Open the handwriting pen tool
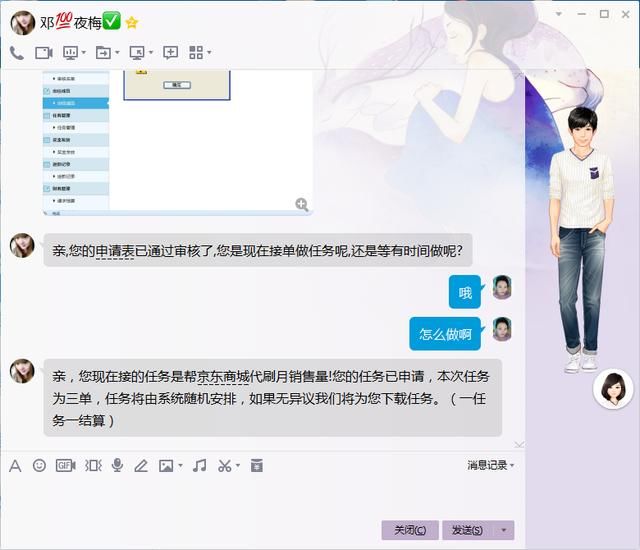 click(141, 466)
